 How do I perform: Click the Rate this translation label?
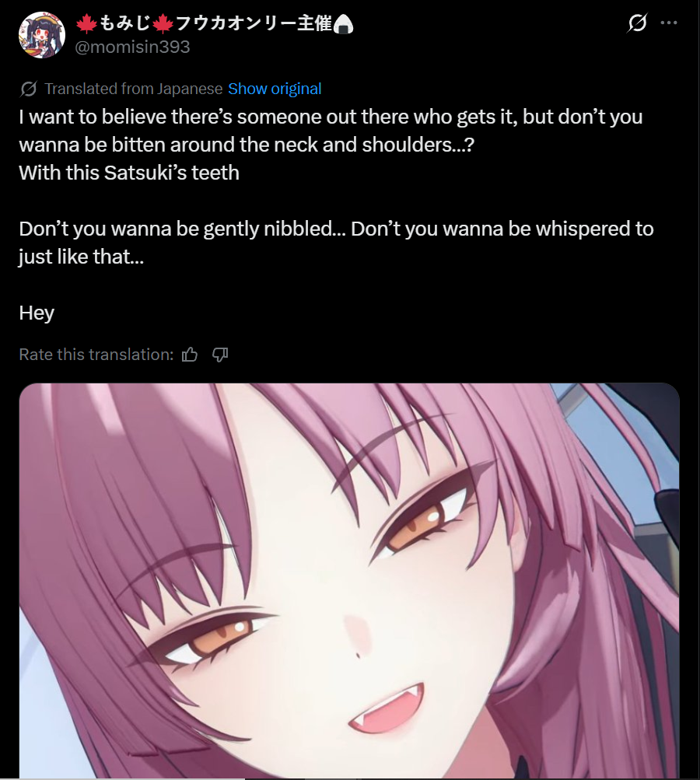click(96, 355)
